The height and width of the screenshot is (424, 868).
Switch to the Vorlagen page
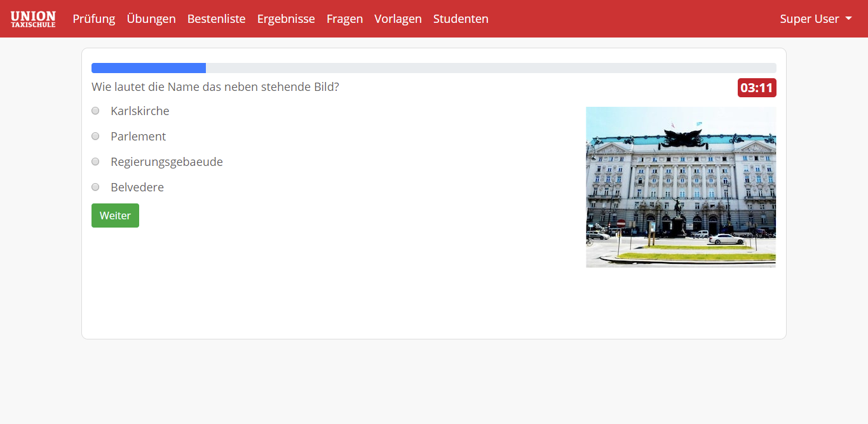click(x=398, y=19)
